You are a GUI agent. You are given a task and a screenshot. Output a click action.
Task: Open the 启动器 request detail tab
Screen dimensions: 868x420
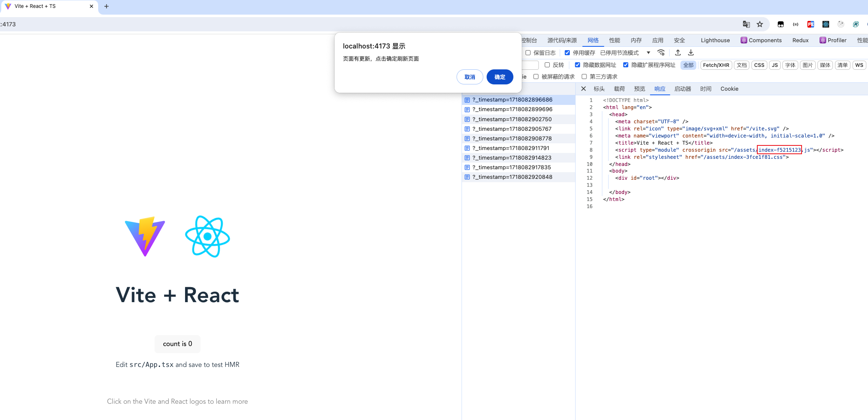tap(683, 89)
